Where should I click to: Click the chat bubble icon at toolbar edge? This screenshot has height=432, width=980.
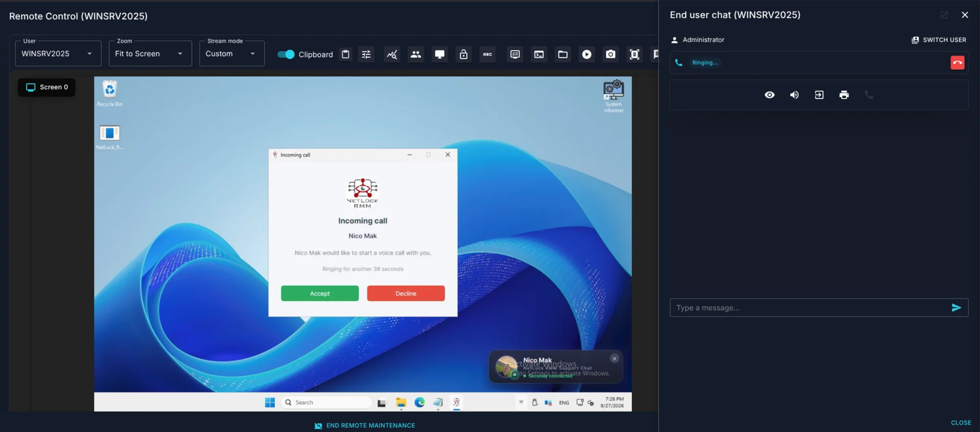(x=655, y=54)
